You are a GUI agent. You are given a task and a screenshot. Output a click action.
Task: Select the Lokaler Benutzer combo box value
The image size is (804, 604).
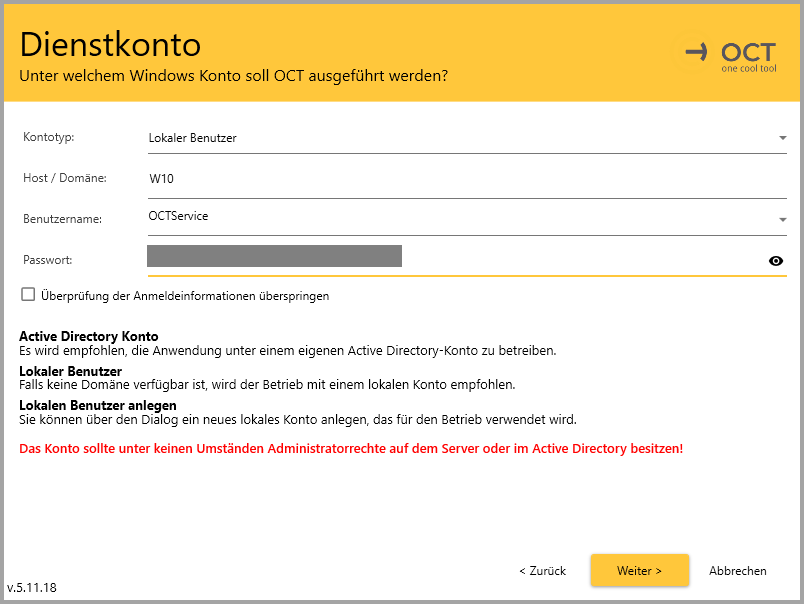192,138
